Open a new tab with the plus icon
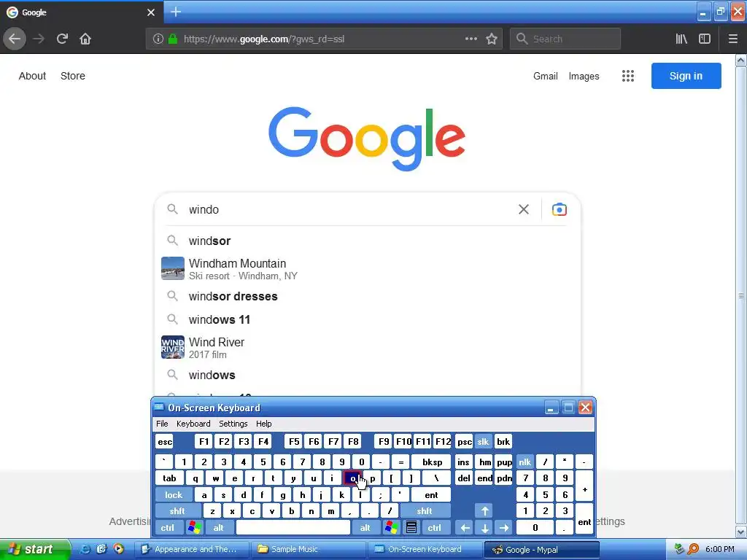This screenshot has height=560, width=747. tap(176, 12)
